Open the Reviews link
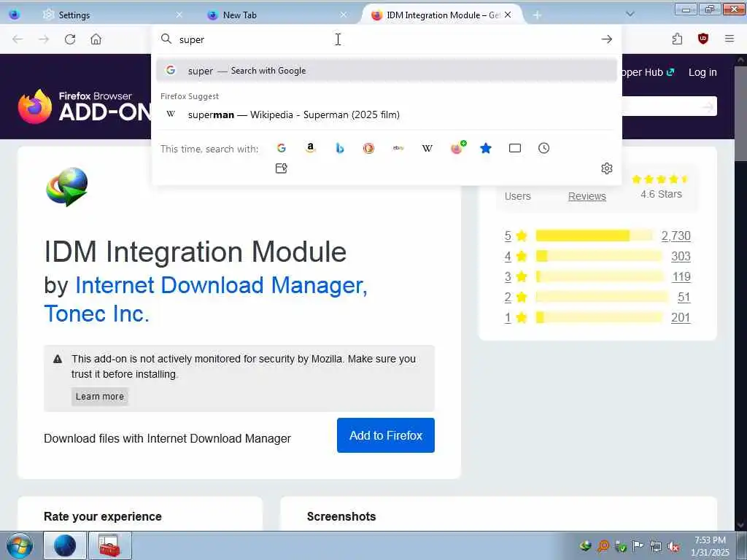This screenshot has width=747, height=560. (x=587, y=196)
